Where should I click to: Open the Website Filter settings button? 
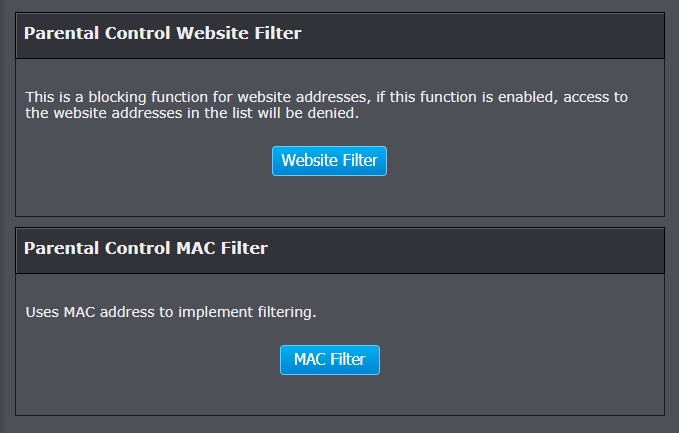329,160
